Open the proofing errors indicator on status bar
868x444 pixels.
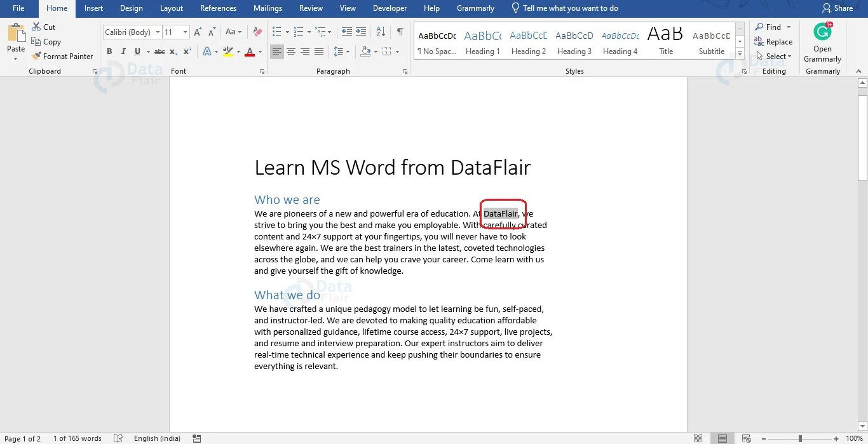click(118, 438)
